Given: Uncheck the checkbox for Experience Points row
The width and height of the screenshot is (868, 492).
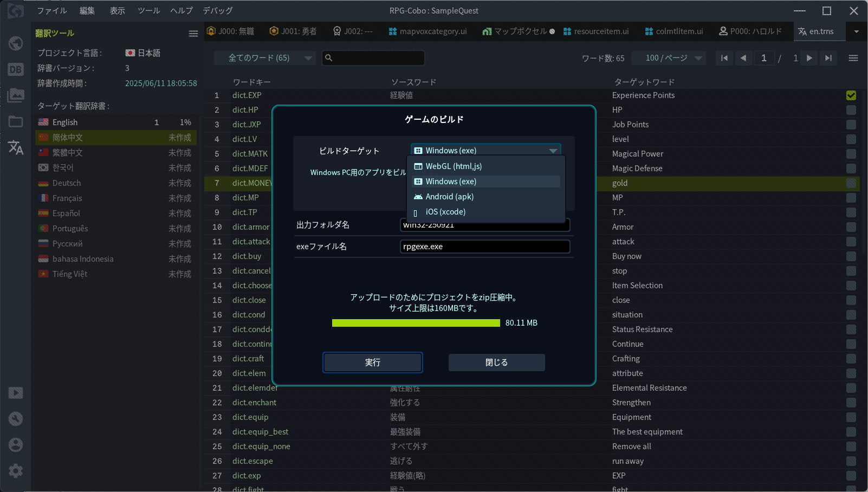Looking at the screenshot, I should [851, 95].
